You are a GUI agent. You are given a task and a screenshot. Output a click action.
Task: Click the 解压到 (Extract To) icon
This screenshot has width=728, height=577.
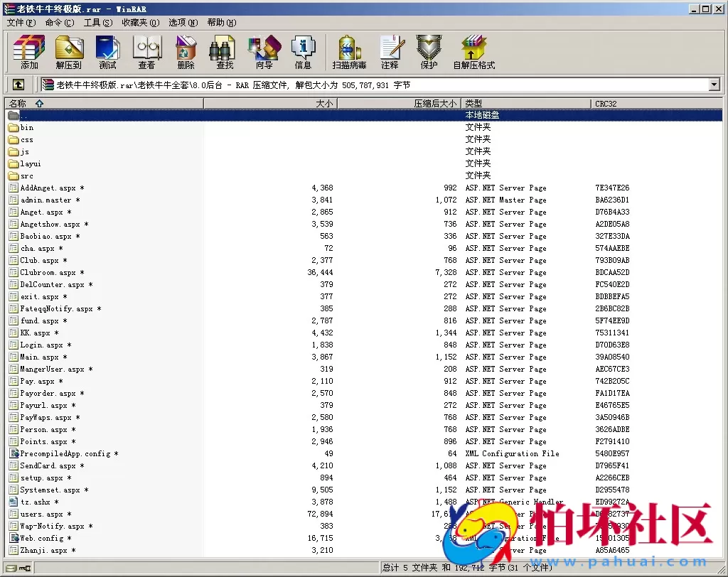pyautogui.click(x=69, y=52)
